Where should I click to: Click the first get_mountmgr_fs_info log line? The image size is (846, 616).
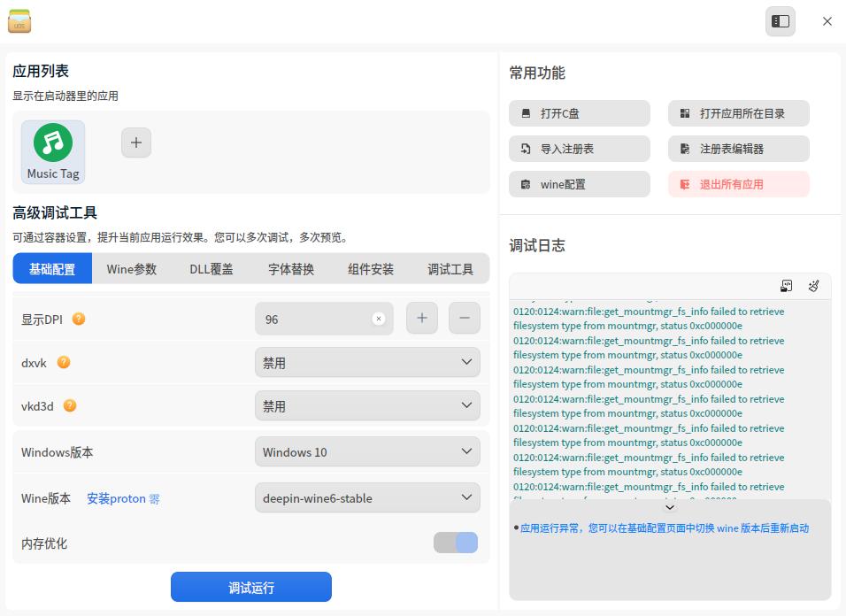(x=649, y=319)
